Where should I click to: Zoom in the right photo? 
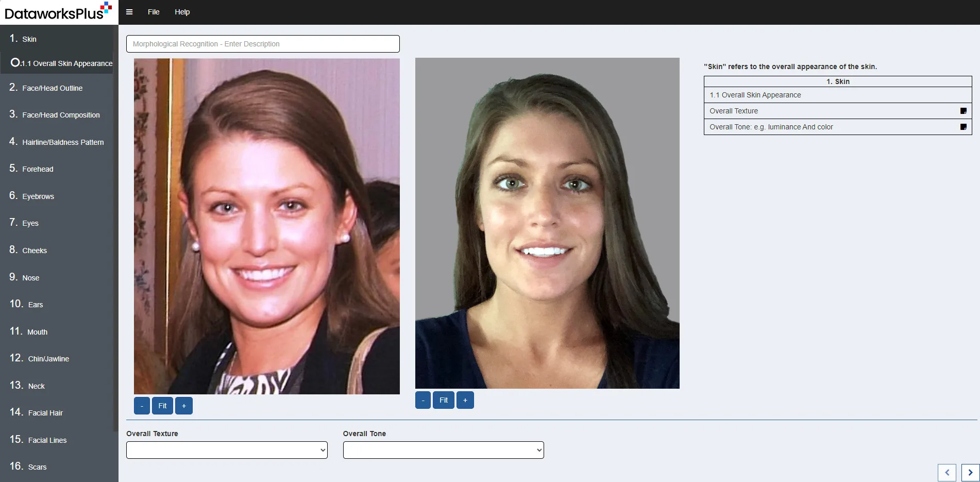click(x=465, y=400)
